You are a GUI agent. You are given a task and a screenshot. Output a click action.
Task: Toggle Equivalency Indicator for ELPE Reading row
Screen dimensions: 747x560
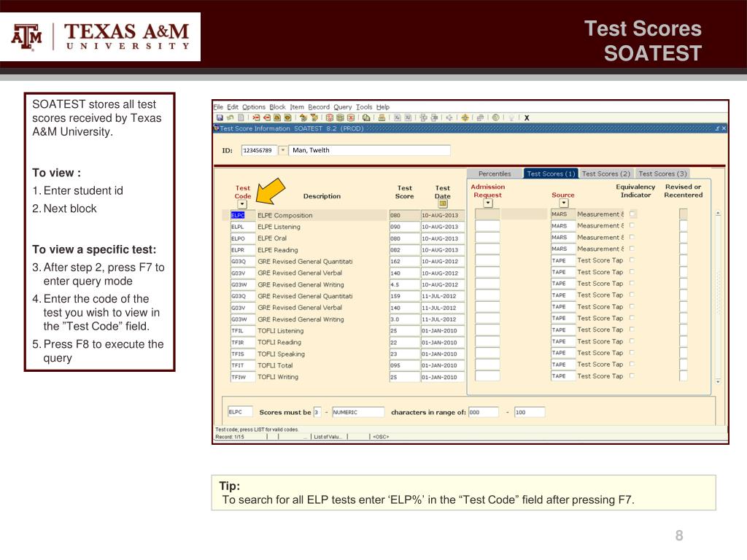coord(632,249)
